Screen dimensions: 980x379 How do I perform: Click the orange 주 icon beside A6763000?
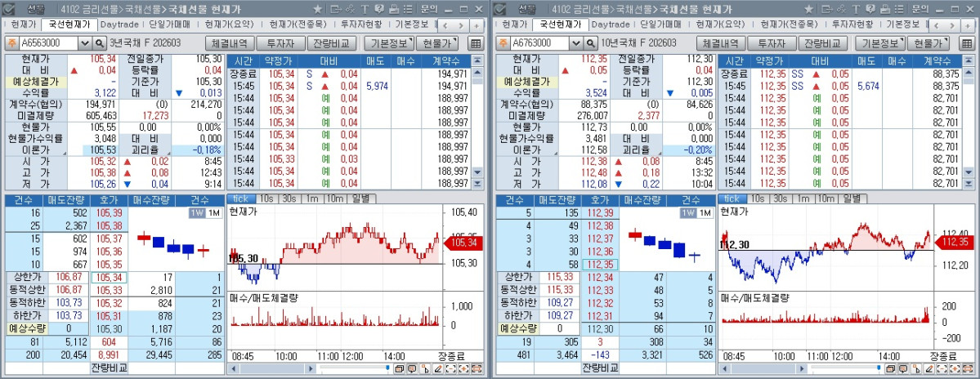coord(503,43)
